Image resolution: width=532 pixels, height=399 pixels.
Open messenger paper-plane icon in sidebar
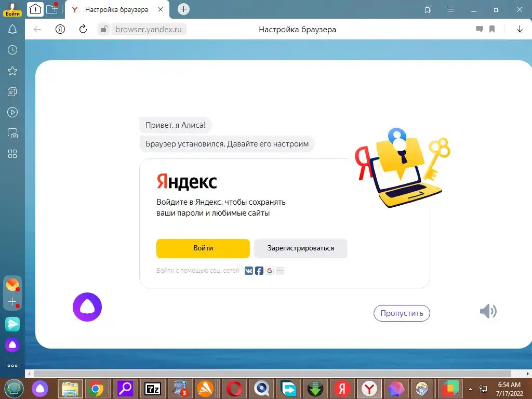coord(12,324)
